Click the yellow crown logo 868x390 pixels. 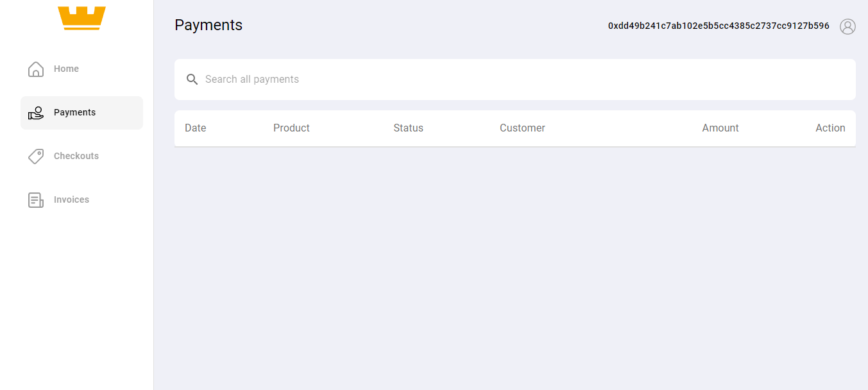[x=81, y=18]
